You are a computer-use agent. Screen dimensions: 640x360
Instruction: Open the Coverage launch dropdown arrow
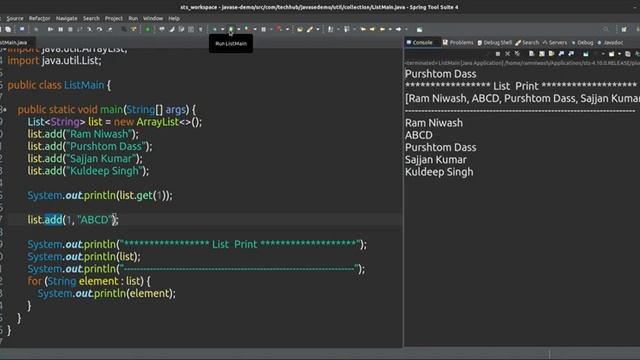[255, 29]
